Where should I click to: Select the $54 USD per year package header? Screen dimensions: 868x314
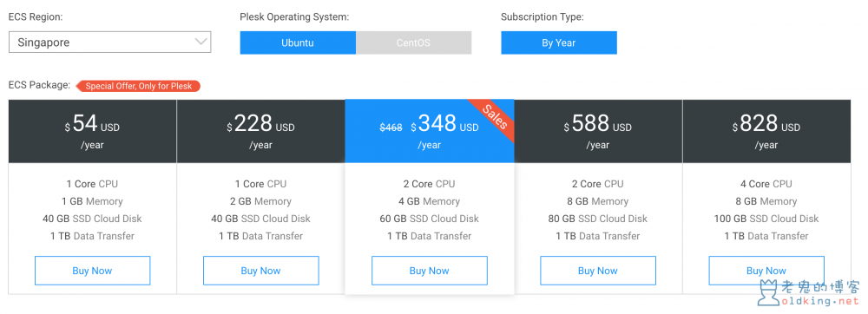tap(93, 131)
